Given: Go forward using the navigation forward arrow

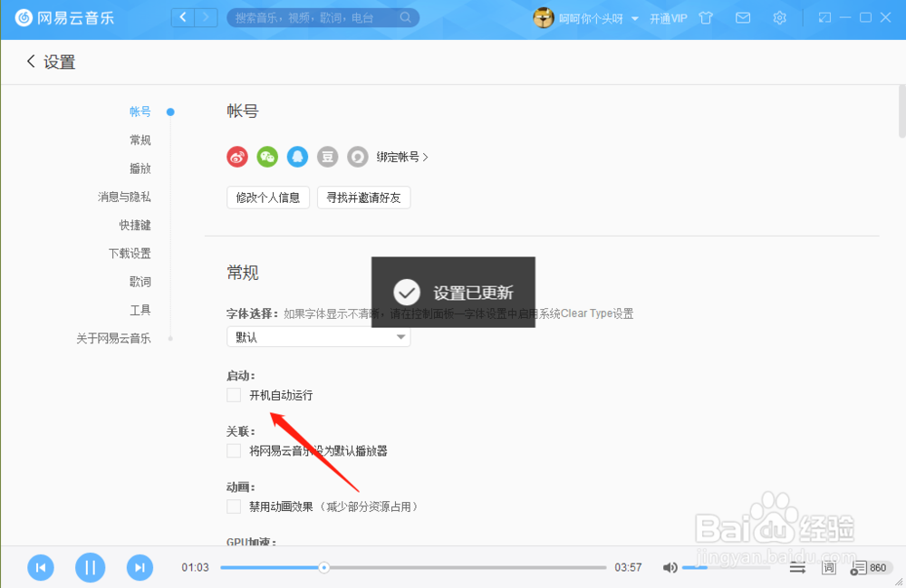Looking at the screenshot, I should [206, 17].
